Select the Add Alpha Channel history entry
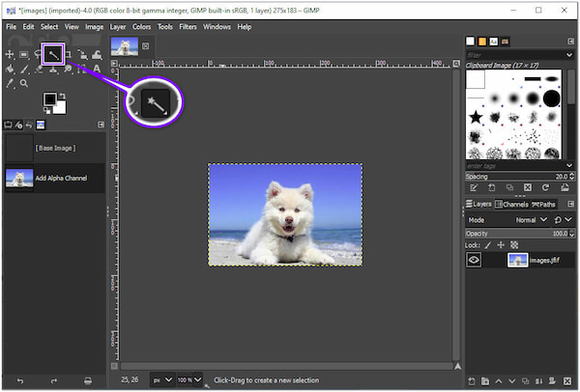580x392 pixels. click(55, 178)
